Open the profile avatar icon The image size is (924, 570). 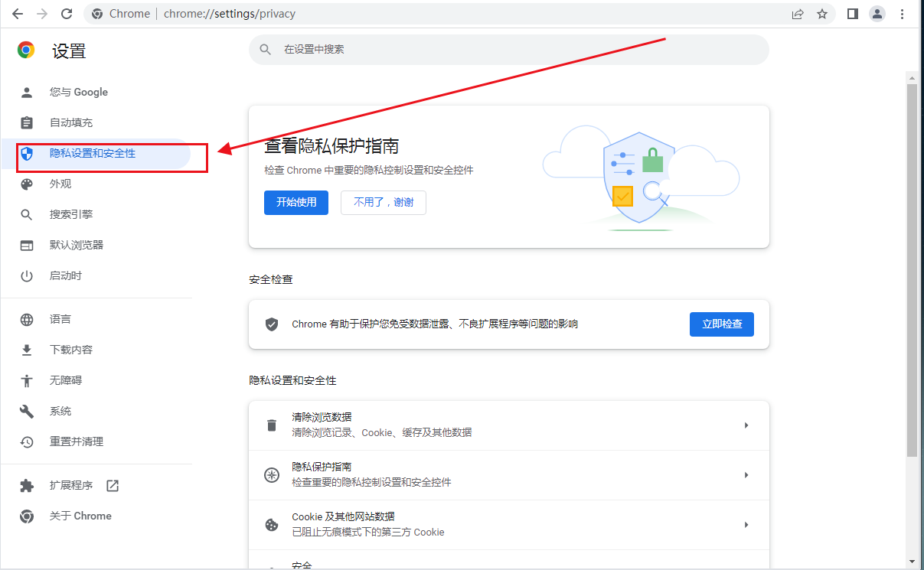(x=877, y=14)
